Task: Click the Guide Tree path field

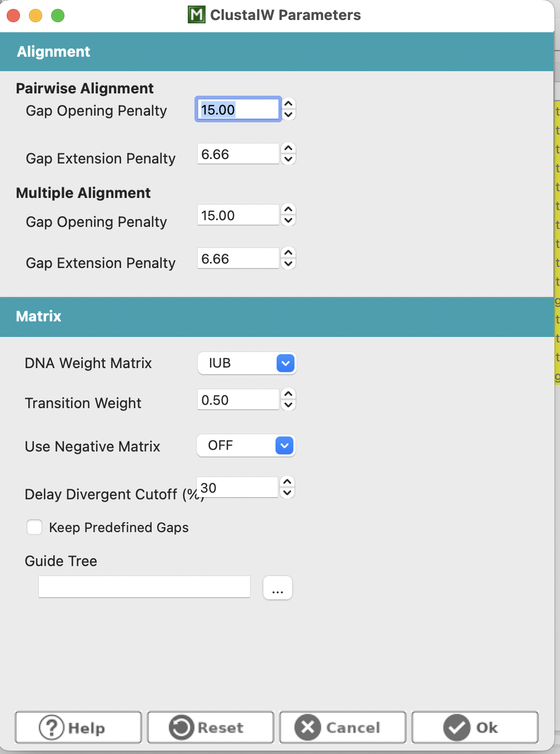Action: click(x=144, y=587)
